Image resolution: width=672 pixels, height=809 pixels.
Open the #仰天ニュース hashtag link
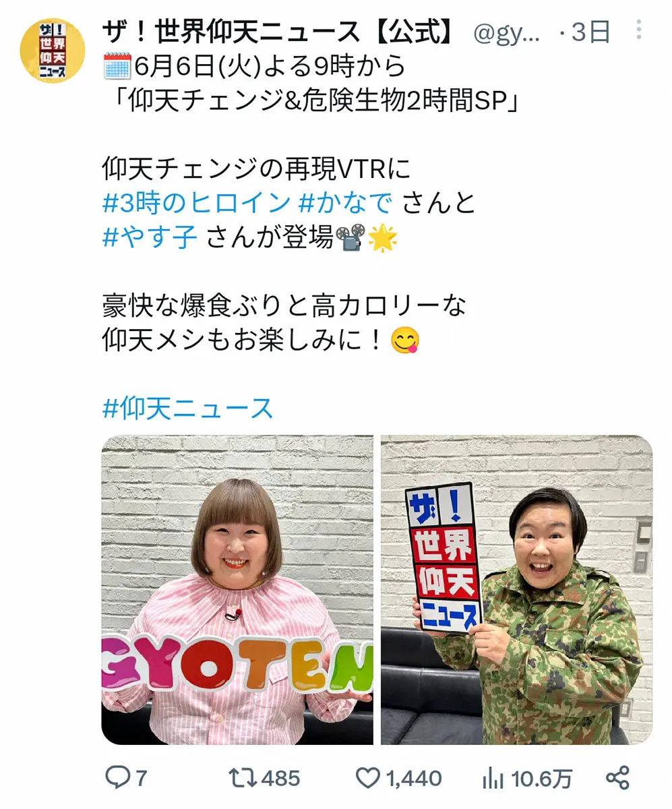tap(188, 409)
